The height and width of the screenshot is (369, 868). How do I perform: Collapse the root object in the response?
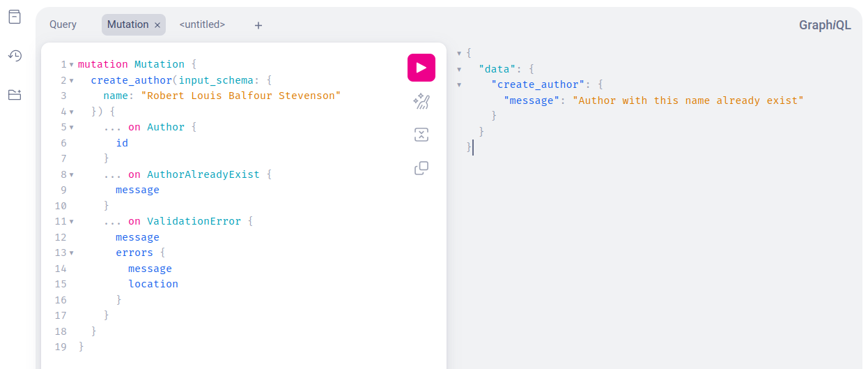tap(459, 53)
